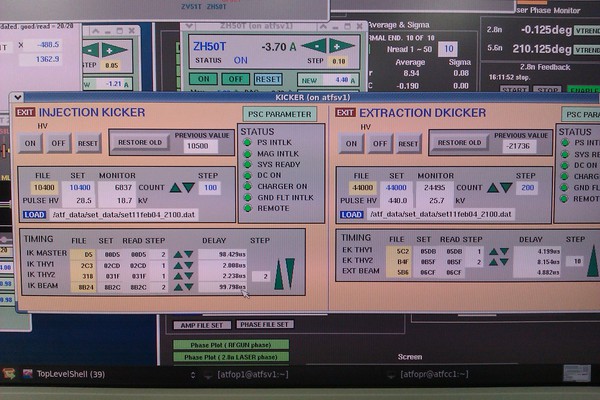Image resolution: width=600 pixels, height=400 pixels.
Task: Click large up arrow in Extraction timing delay
Action: point(593,260)
